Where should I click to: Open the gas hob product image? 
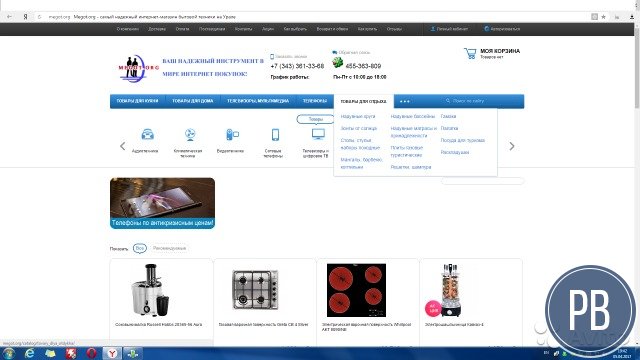pos(255,289)
